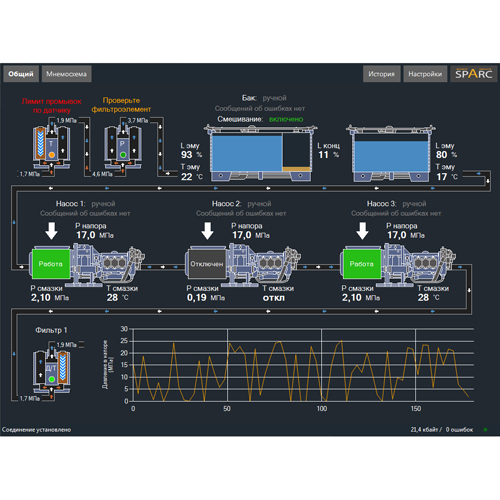Screen dimensions: 500x500
Task: Click the white down arrow above Насос 2
Action: (207, 231)
